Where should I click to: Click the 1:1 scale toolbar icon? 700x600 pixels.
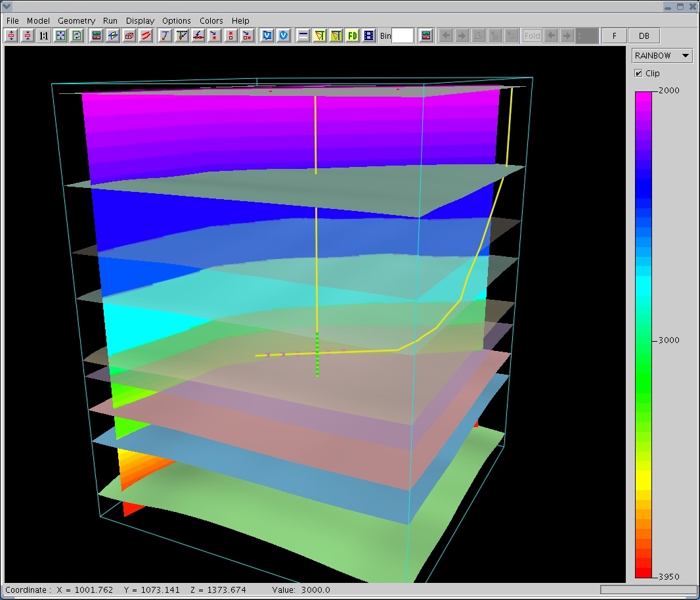pyautogui.click(x=44, y=36)
